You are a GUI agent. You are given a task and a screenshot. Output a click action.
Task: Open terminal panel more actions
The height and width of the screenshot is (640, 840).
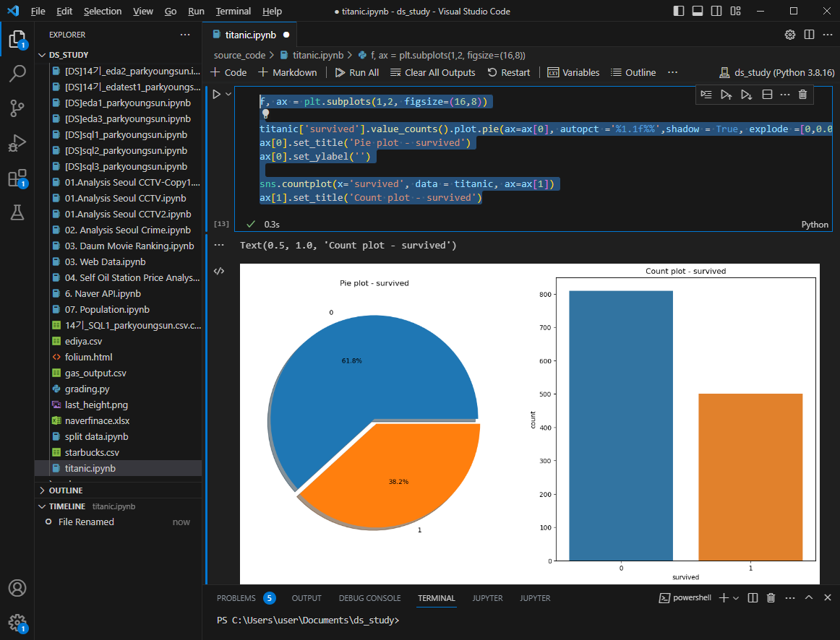click(789, 597)
